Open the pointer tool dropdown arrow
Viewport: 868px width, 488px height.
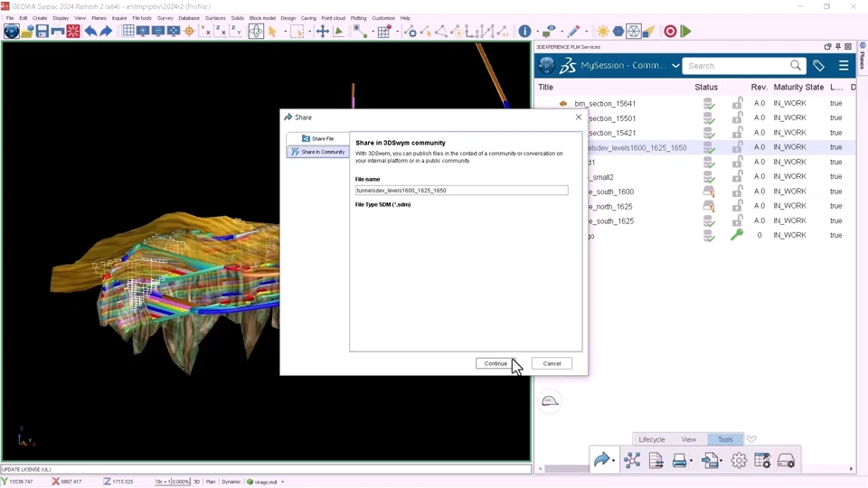point(285,32)
